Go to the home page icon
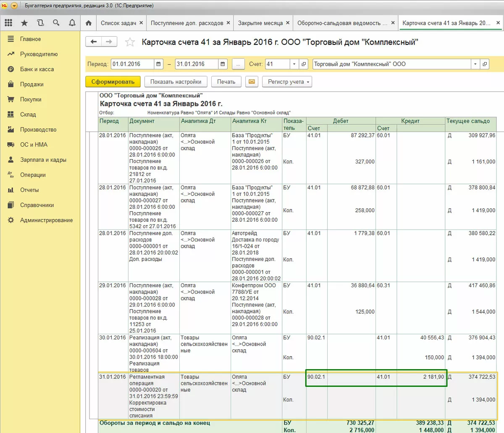Viewport: 504px width, 433px height. (x=88, y=23)
